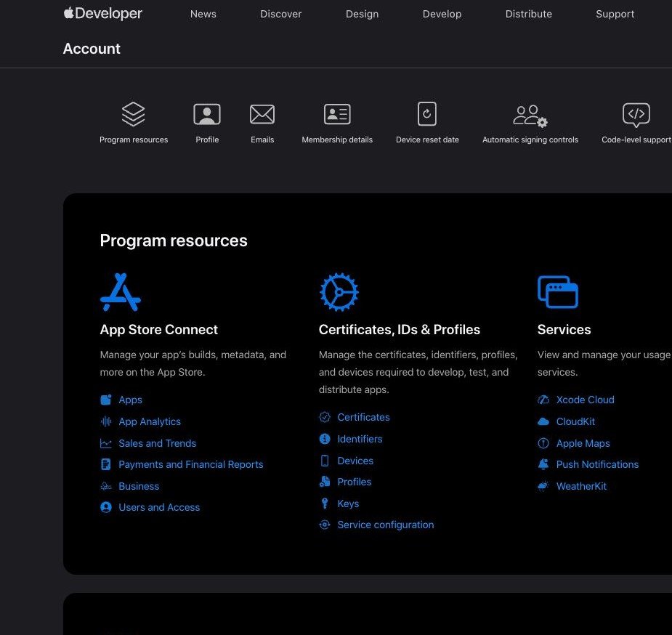This screenshot has width=672, height=635.
Task: Go to the Apps link
Action: (x=130, y=400)
